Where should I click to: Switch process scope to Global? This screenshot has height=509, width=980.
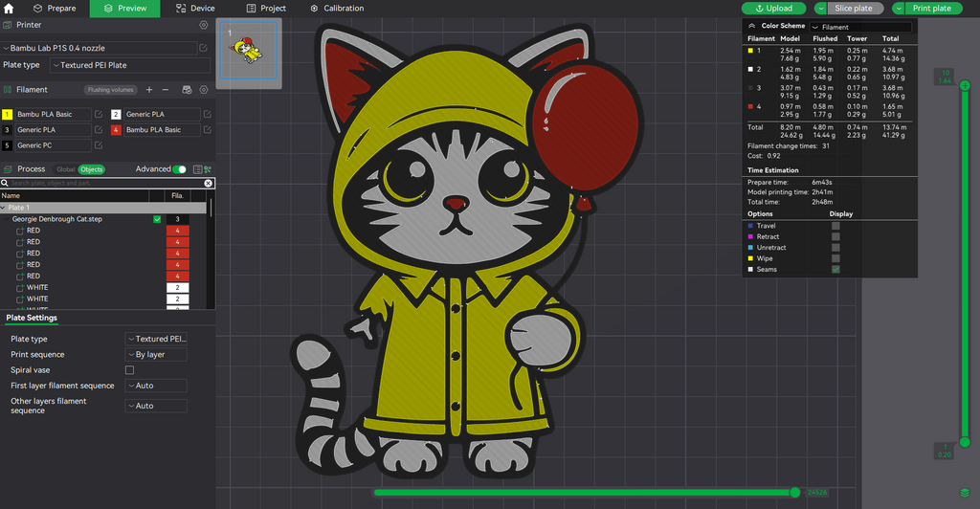tap(65, 169)
